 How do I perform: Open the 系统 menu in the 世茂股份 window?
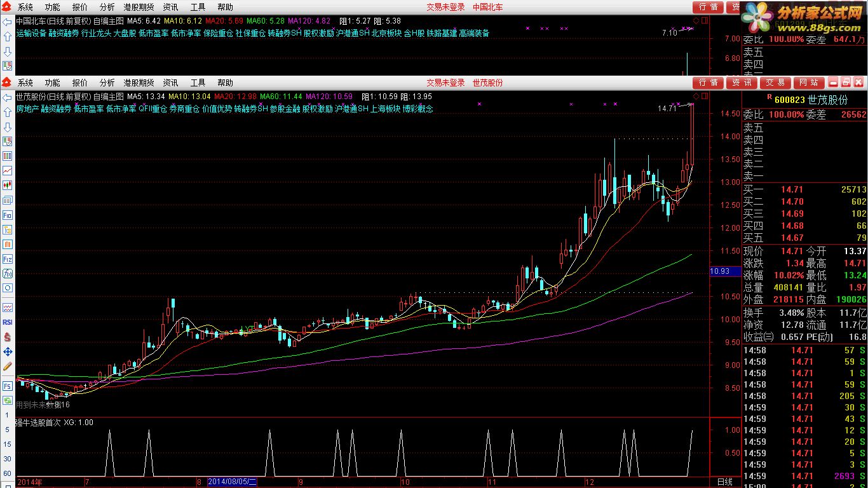[25, 83]
